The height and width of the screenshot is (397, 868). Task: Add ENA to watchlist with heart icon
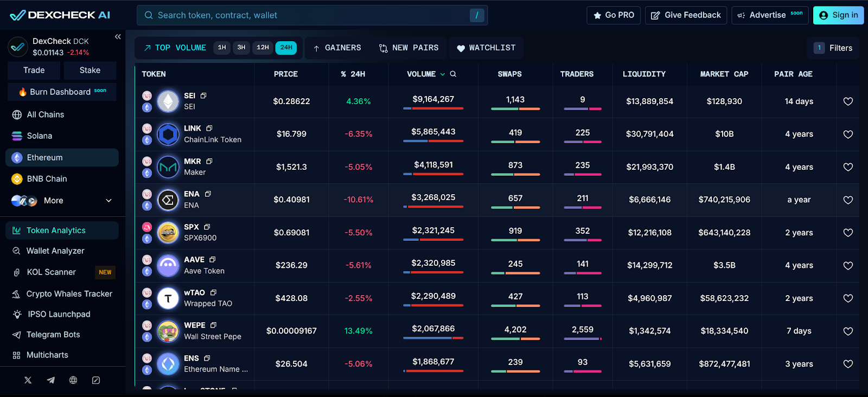coord(848,200)
